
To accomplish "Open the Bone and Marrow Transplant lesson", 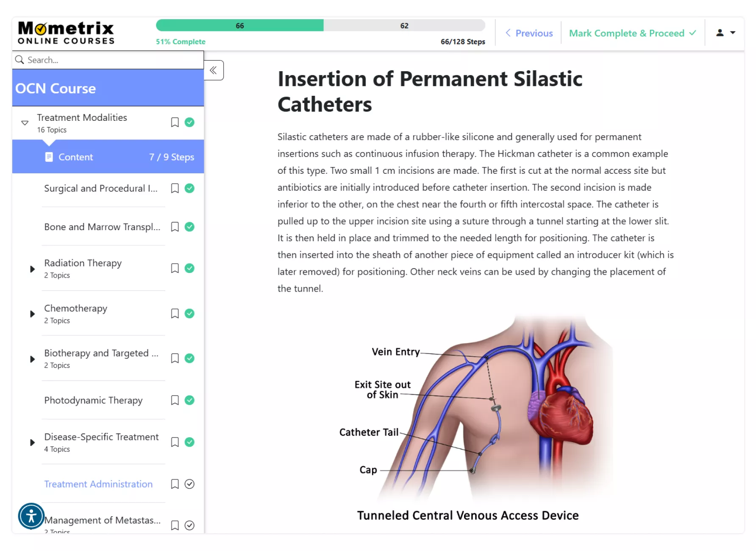I will tap(102, 227).
